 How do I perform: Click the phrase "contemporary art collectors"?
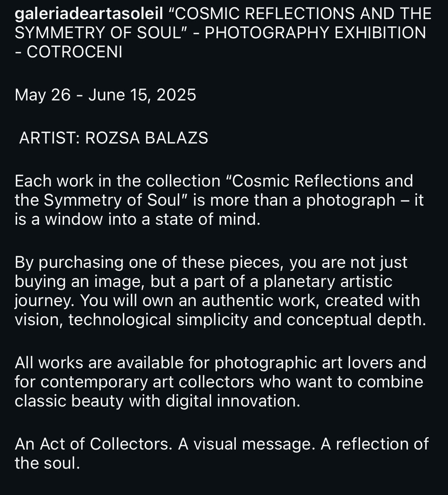147,382
